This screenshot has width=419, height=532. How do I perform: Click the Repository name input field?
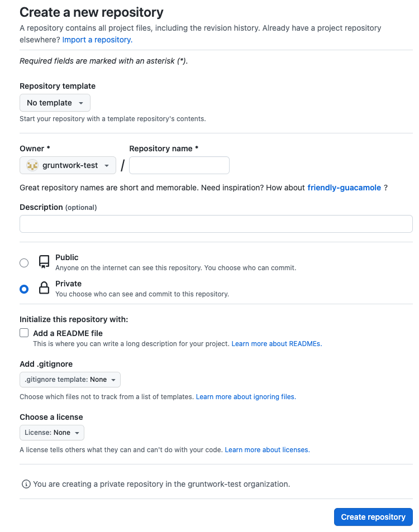179,165
